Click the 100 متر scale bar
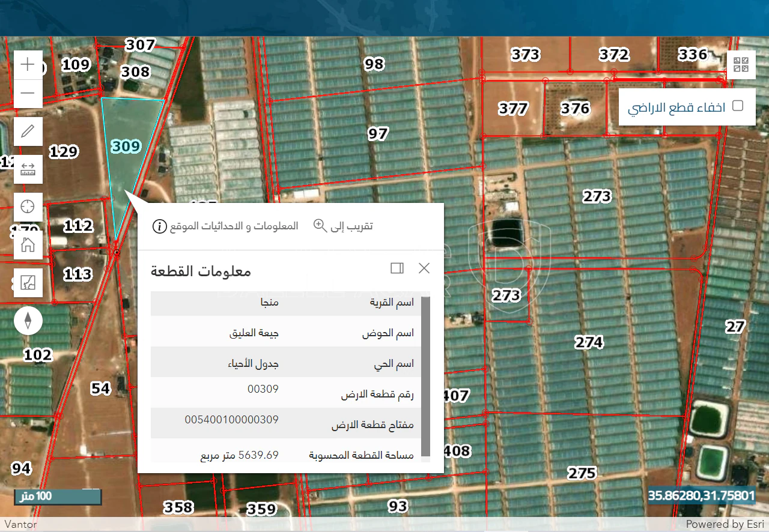 (x=58, y=497)
